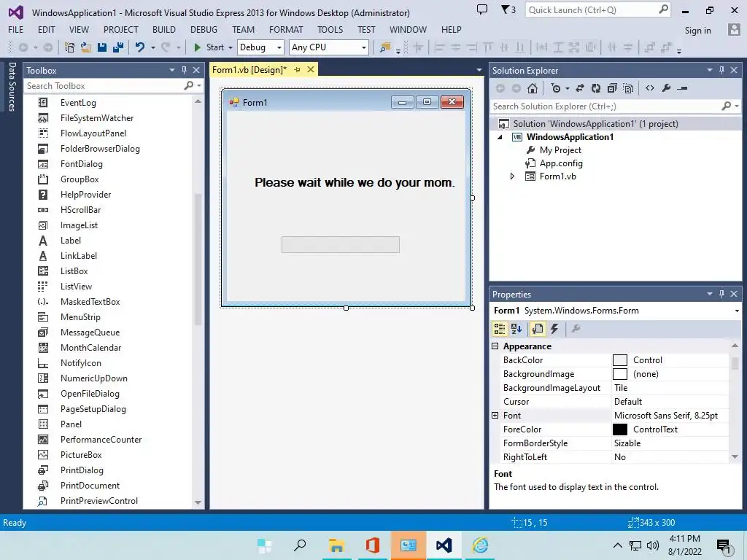Toggle Show All Files in Solution Explorer
The image size is (747, 560).
tap(628, 88)
